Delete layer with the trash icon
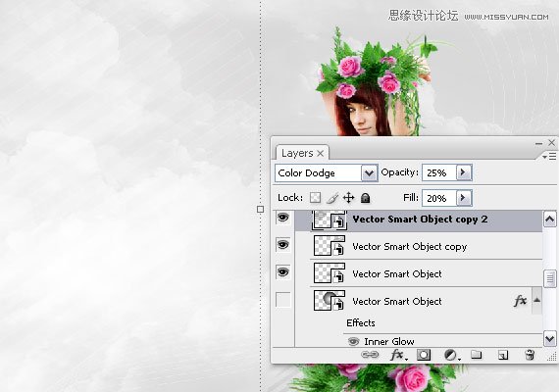559x392 pixels. point(530,355)
